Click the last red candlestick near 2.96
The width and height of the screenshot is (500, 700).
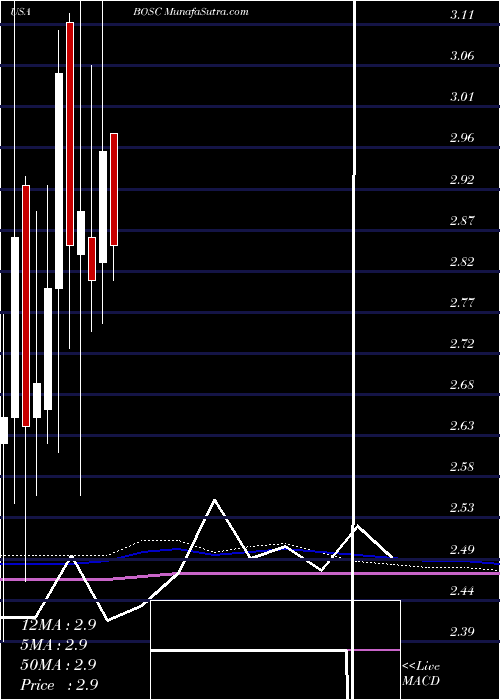114,189
